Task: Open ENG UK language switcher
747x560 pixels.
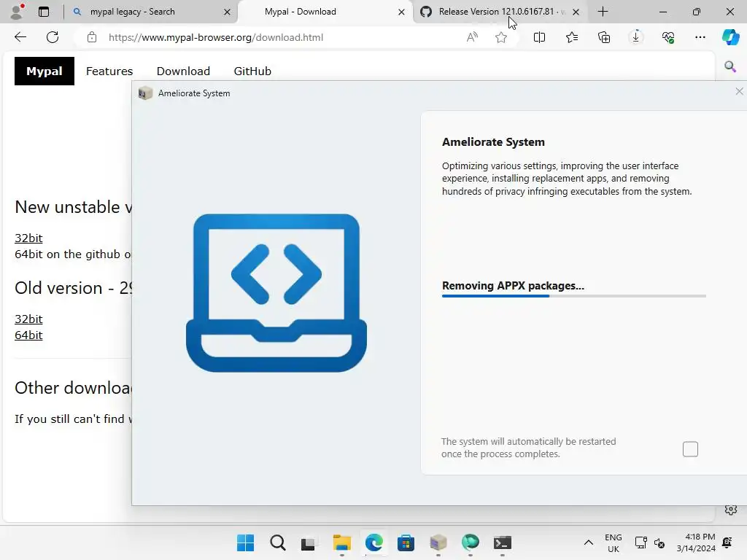Action: click(x=613, y=542)
